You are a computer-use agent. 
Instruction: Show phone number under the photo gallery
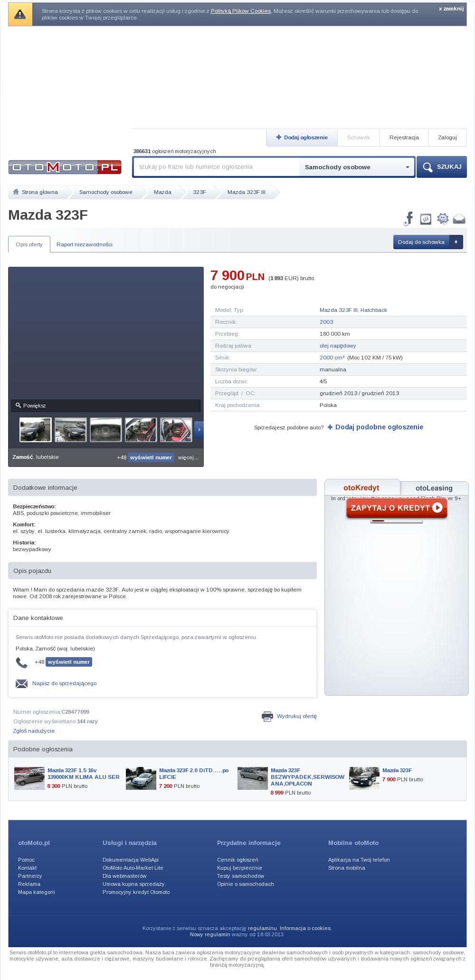(x=151, y=457)
